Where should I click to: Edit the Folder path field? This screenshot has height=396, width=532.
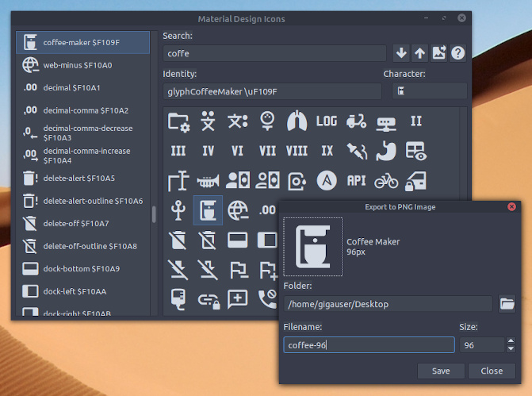coord(388,304)
